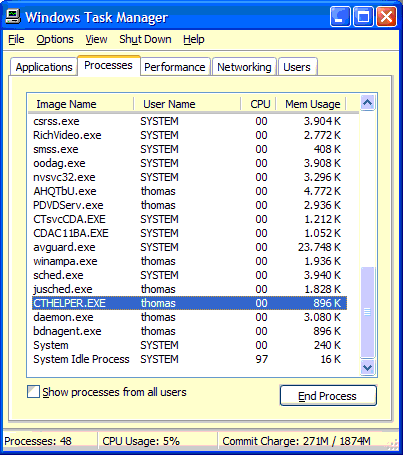
Task: Open the Options menu
Action: click(x=55, y=39)
